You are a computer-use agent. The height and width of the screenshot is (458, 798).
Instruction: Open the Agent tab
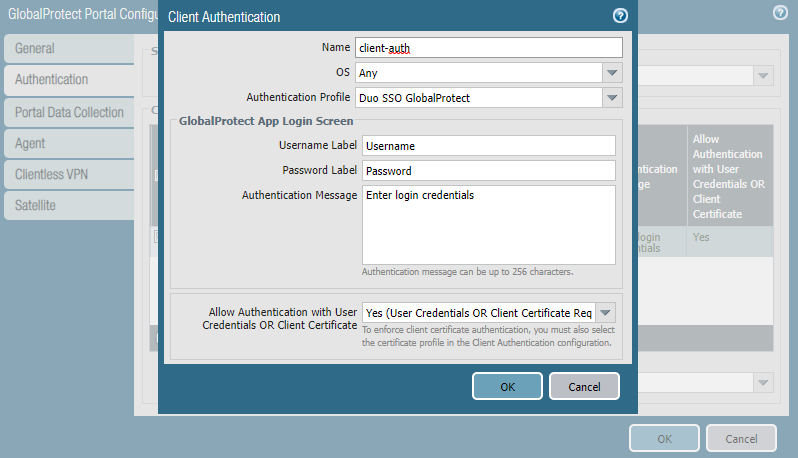point(69,144)
